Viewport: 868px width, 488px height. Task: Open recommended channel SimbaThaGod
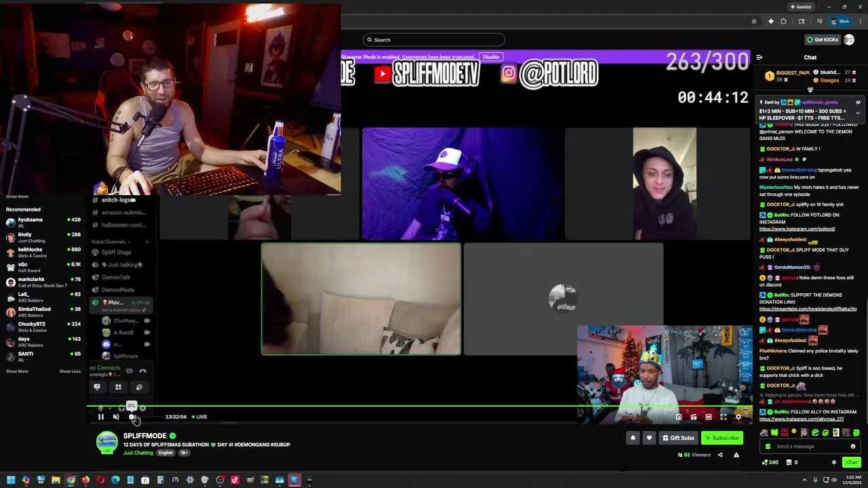(x=43, y=312)
